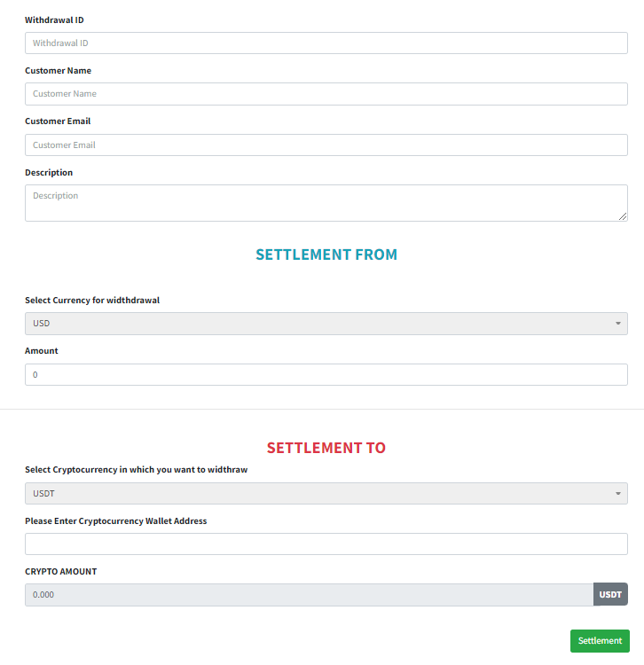Click inside the Description textarea

[x=326, y=203]
